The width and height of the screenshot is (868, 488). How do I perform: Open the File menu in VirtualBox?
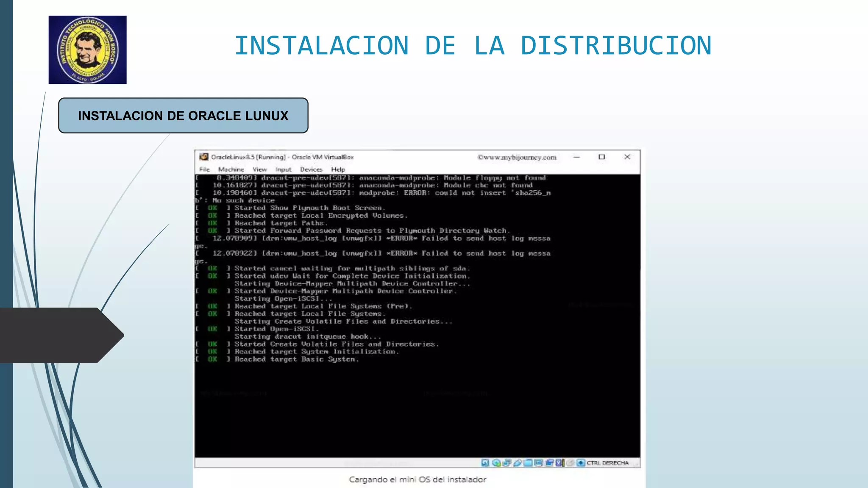pos(205,169)
